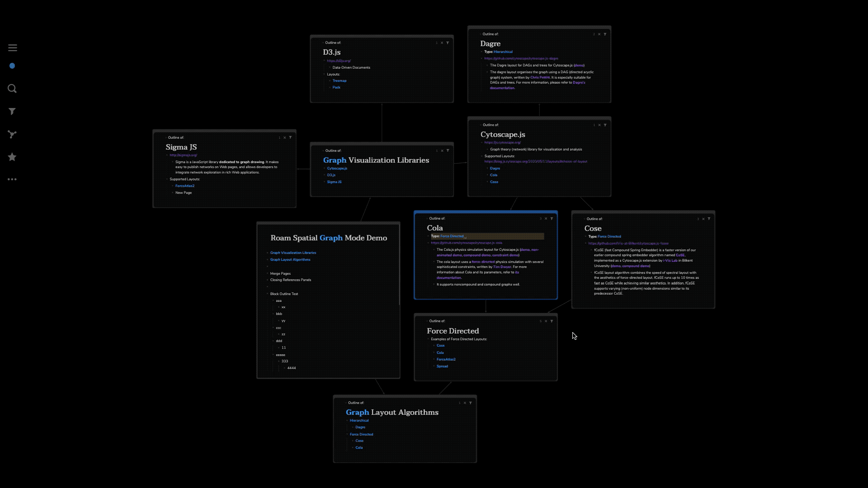Screen dimensions: 868x488
Task: Click the search magnifier sidebar icon
Action: [x=12, y=89]
